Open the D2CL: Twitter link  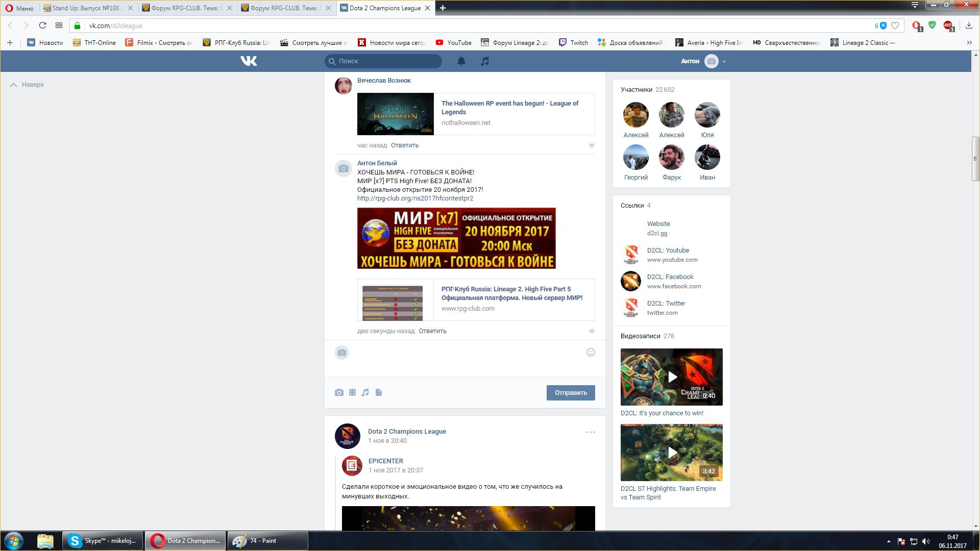tap(666, 304)
